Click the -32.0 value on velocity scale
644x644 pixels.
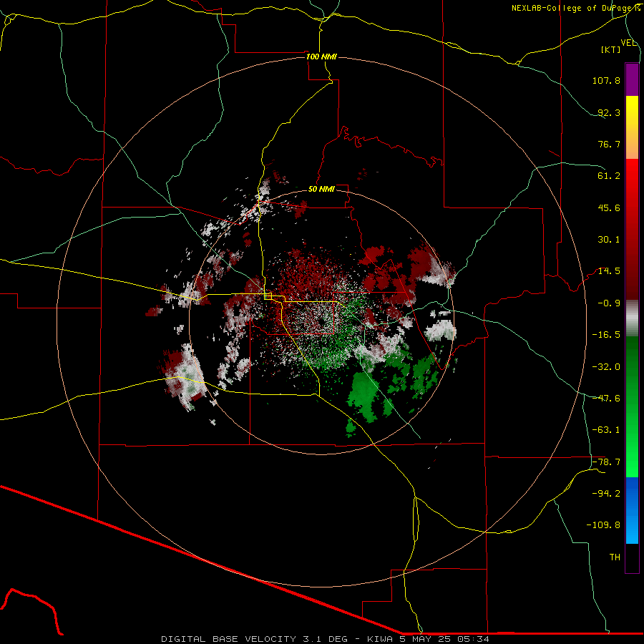click(x=606, y=367)
